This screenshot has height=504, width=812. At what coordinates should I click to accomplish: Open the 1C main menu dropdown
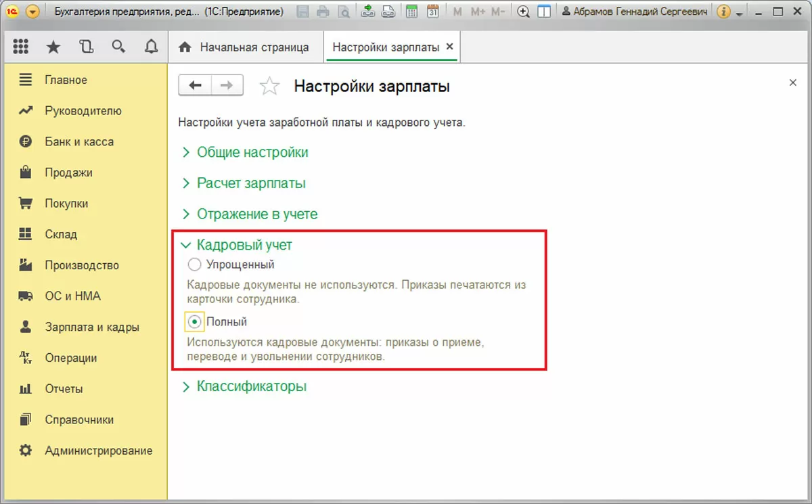tap(33, 12)
